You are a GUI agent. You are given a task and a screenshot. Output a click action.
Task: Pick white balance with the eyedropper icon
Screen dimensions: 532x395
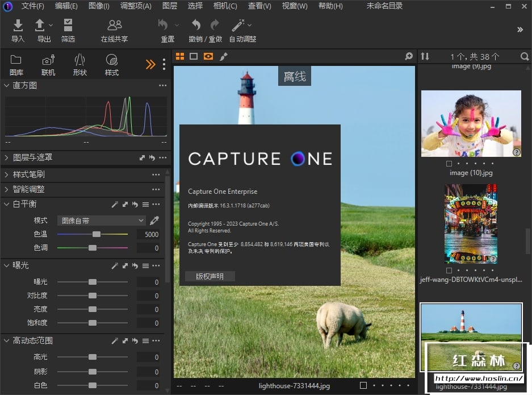pyautogui.click(x=154, y=221)
